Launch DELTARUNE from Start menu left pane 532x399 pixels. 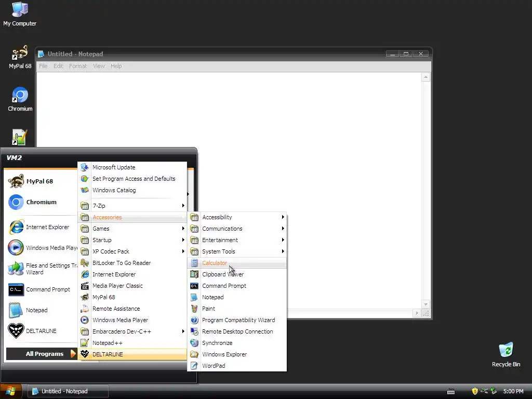[x=42, y=331]
